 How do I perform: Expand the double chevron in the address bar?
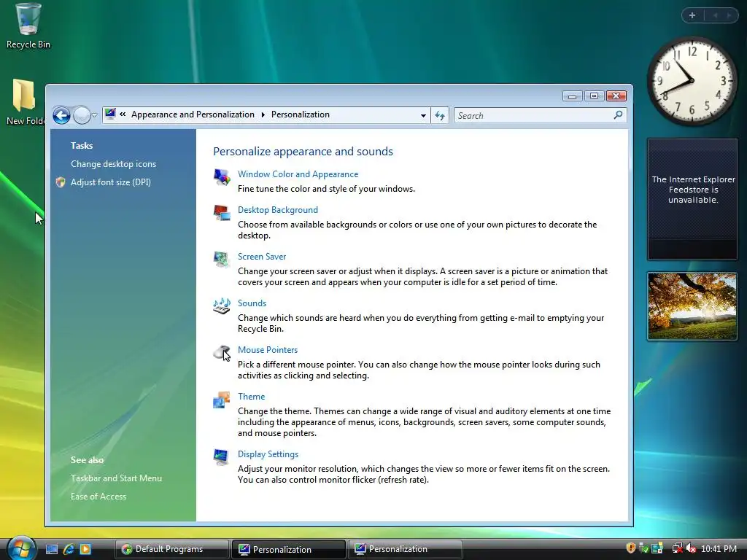123,114
